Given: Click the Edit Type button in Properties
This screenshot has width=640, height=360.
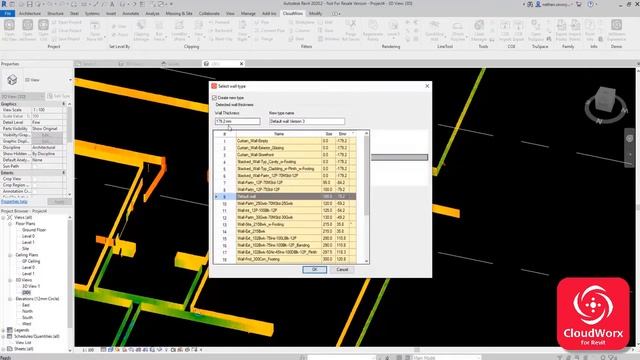Looking at the screenshot, I should [x=59, y=96].
